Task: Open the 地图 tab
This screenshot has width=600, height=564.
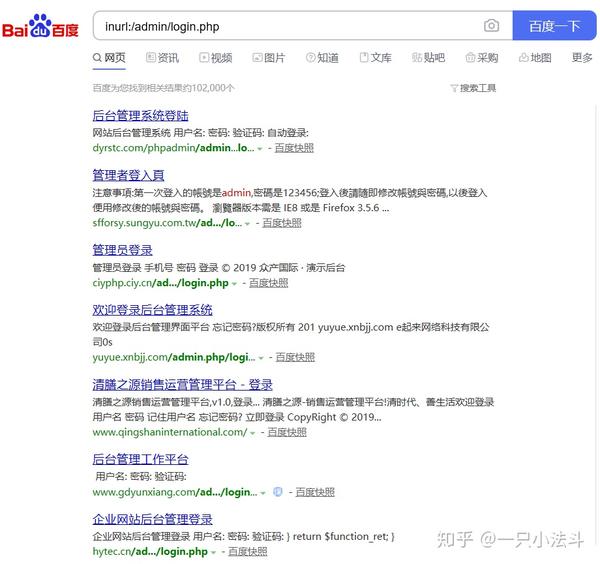Action: 535,58
